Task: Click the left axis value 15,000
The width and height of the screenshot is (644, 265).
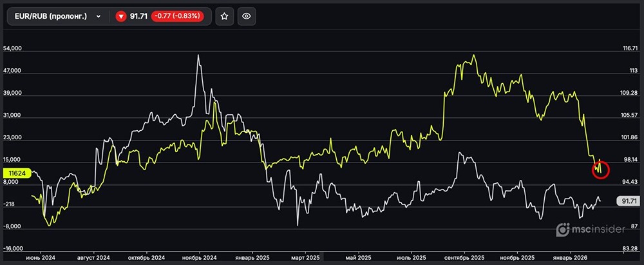Action: (12, 160)
